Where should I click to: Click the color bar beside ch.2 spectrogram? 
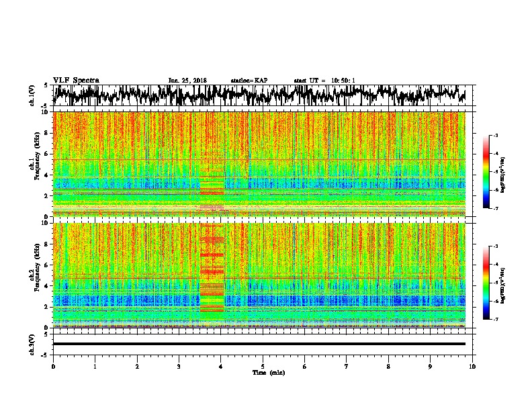tap(486, 283)
